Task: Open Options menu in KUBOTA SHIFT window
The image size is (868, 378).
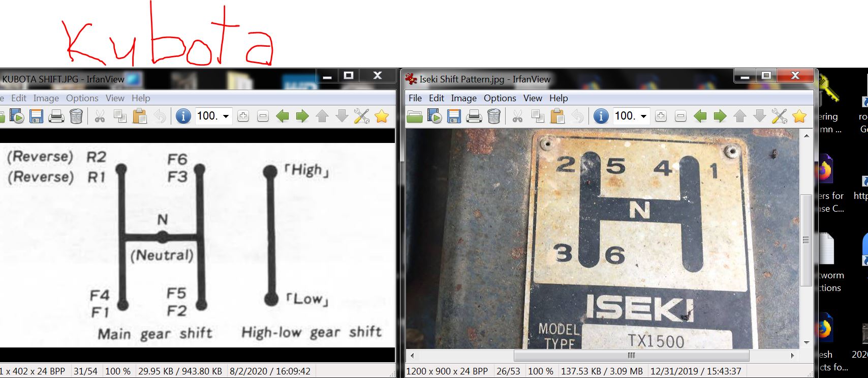Action: pyautogui.click(x=82, y=98)
